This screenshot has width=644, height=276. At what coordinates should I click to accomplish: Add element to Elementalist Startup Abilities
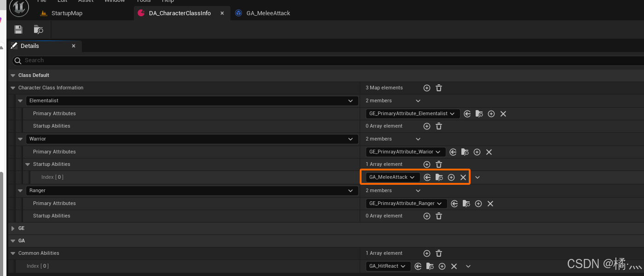(x=427, y=126)
